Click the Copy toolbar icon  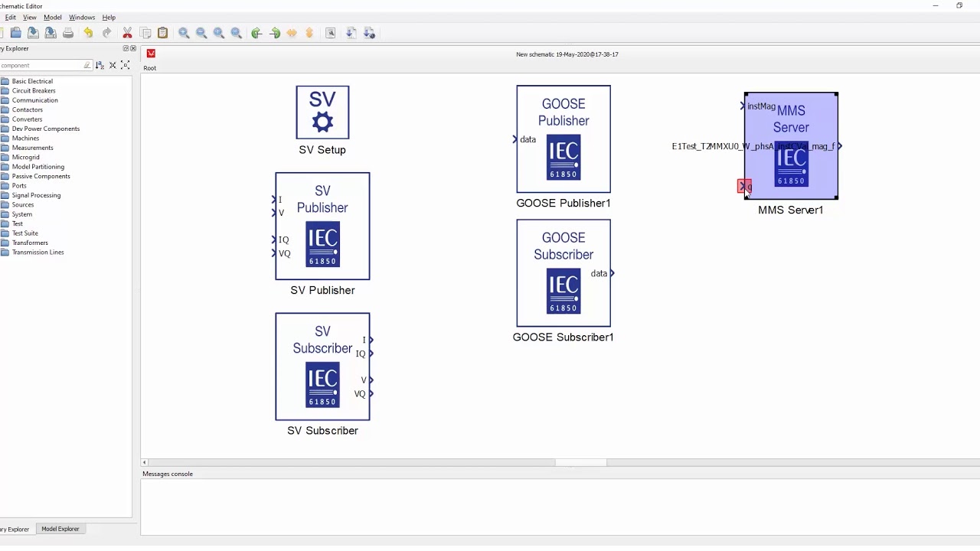(145, 33)
